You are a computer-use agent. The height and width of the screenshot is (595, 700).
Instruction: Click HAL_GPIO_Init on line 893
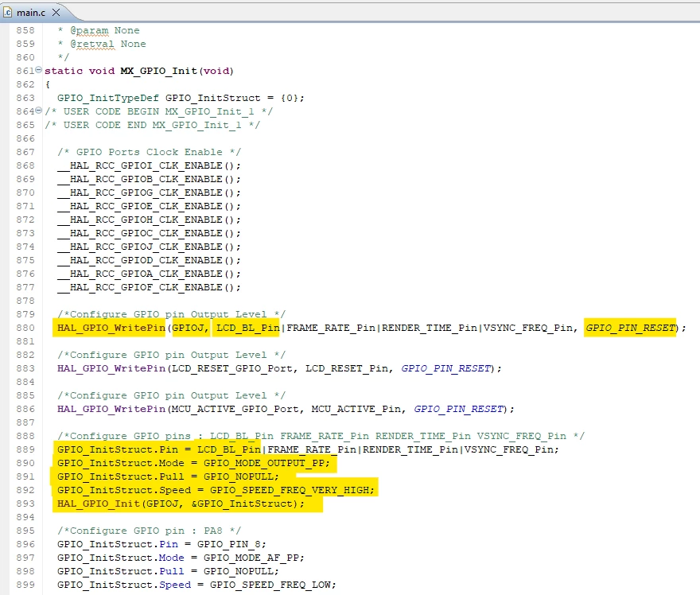(x=98, y=504)
